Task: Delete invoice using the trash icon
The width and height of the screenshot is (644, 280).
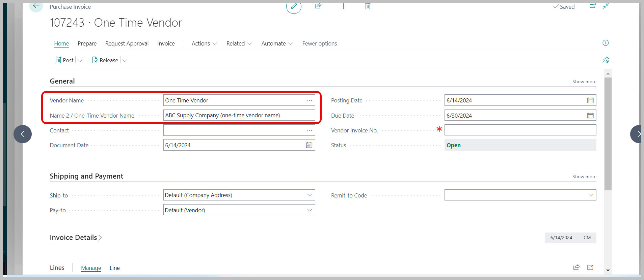Action: click(x=368, y=6)
